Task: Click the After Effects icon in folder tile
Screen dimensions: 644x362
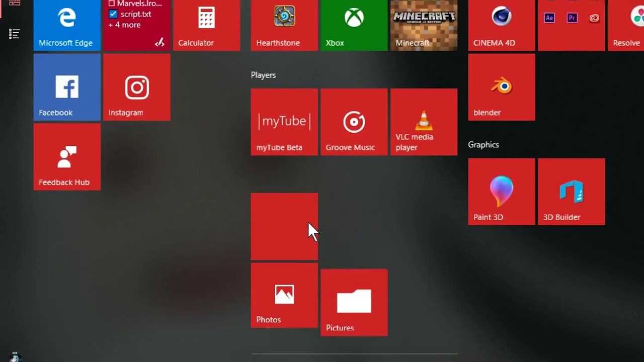Action: click(549, 18)
